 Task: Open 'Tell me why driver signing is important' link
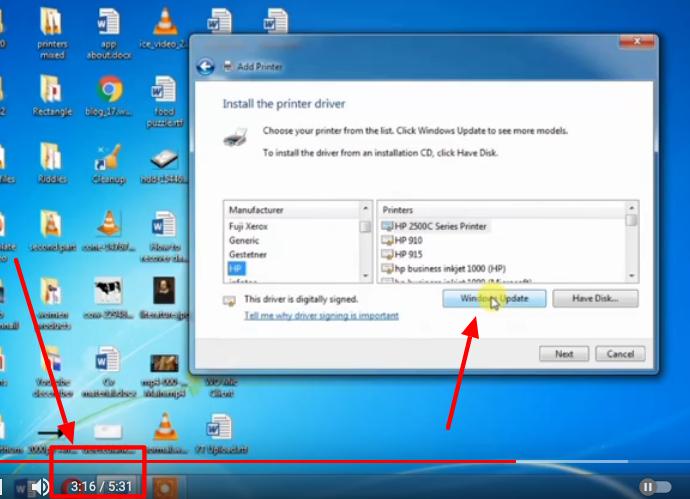321,316
